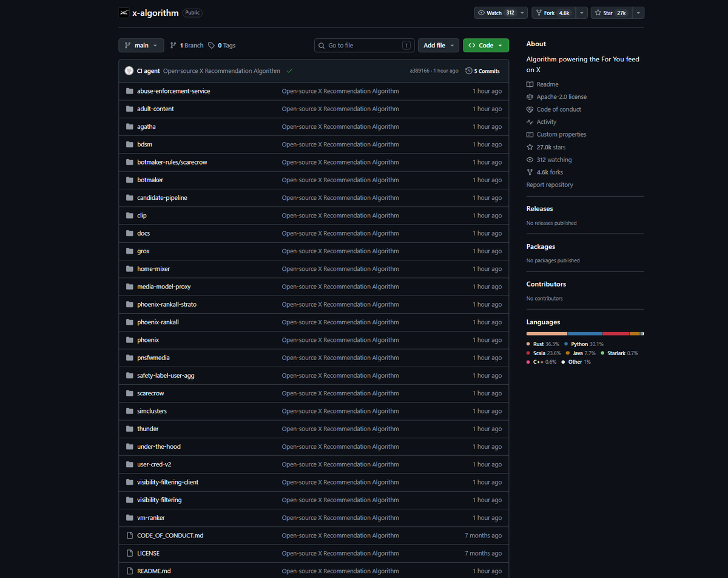Click the file icon next to CODE_OF_CONDUCT.md
This screenshot has height=578, width=728.
[129, 535]
